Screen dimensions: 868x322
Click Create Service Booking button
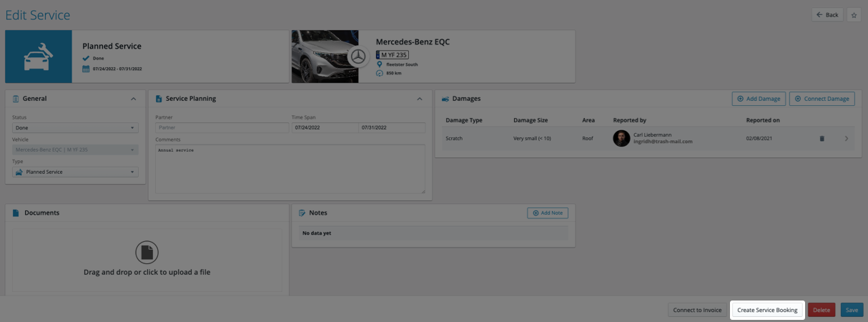pos(767,310)
